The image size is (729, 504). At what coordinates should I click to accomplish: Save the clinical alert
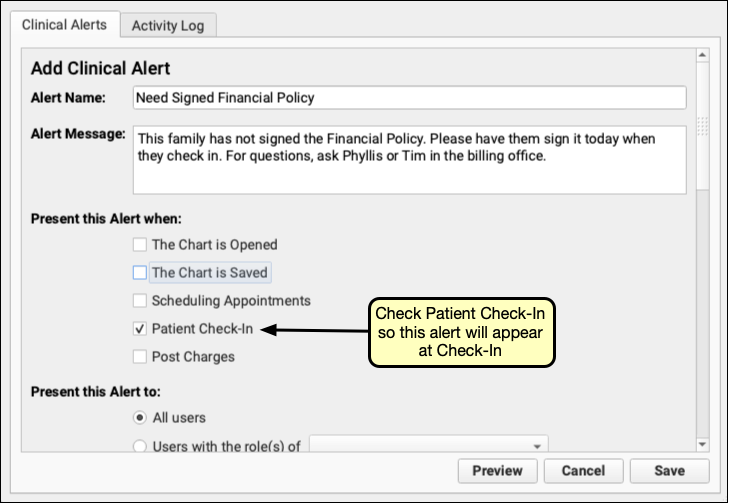coord(669,471)
